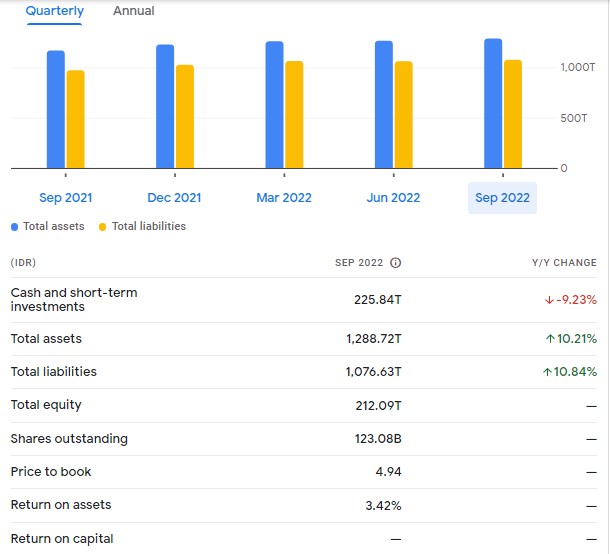Click the green up arrow beside 10.84%
Image resolution: width=610 pixels, height=554 pixels.
(547, 372)
